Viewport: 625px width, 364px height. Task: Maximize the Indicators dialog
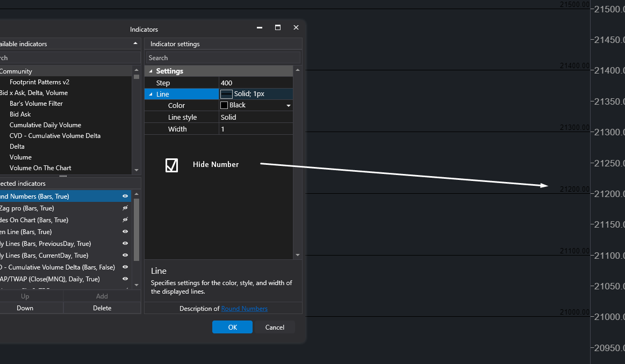278,27
